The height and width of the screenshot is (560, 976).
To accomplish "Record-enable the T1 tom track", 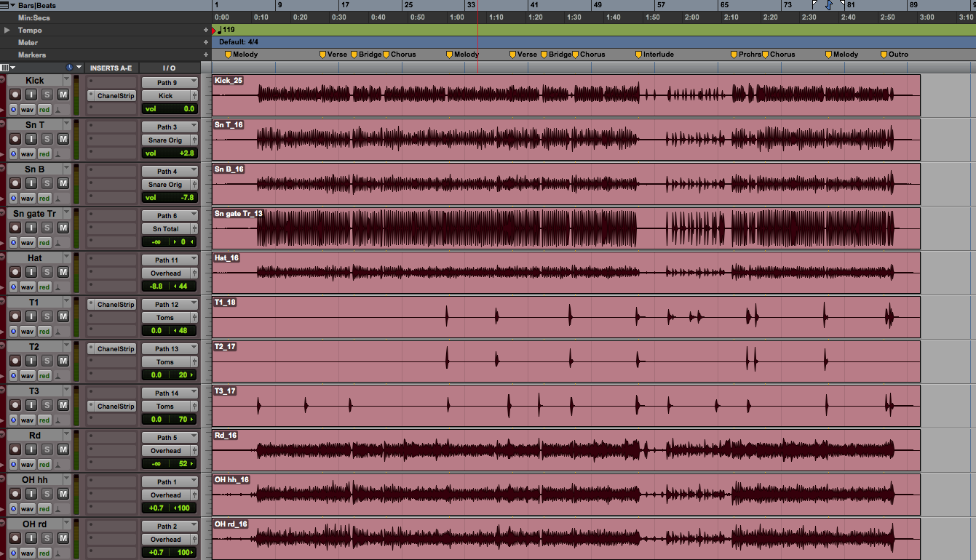I will [15, 316].
